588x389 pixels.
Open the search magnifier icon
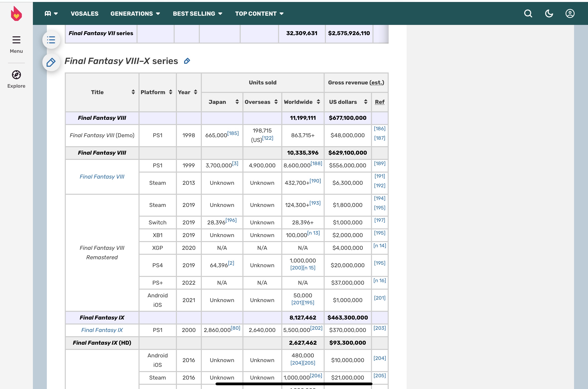(x=528, y=13)
